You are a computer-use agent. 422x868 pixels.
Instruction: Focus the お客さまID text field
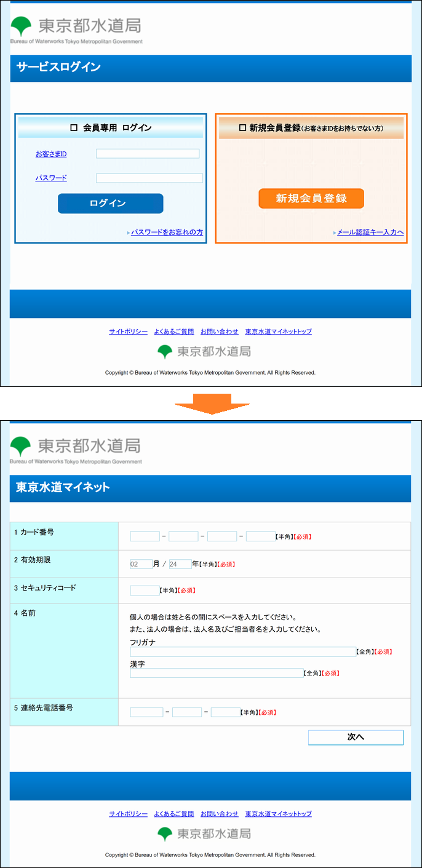pyautogui.click(x=148, y=154)
